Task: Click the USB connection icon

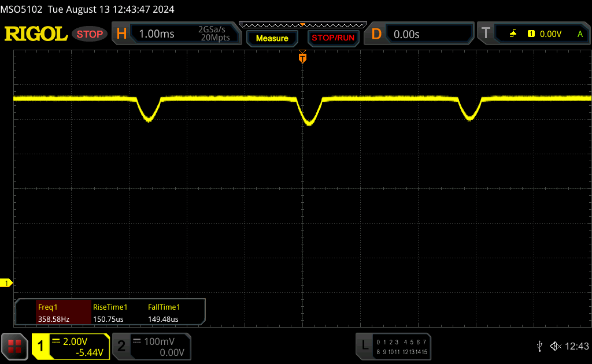Action: pos(540,346)
